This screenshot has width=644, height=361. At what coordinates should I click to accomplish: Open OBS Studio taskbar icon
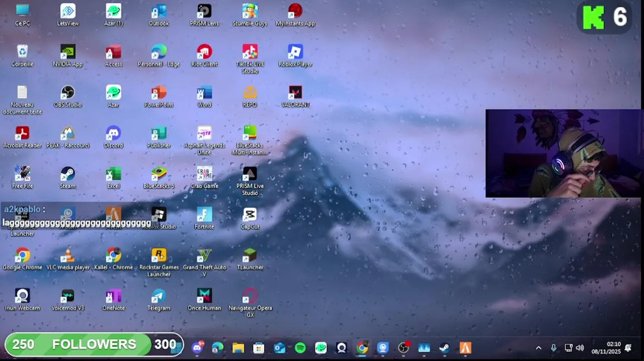pos(404,347)
